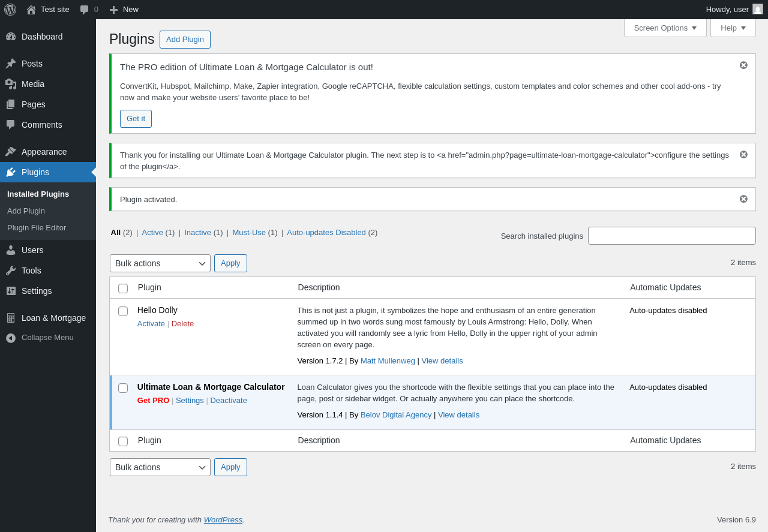Image resolution: width=768 pixels, height=532 pixels.
Task: Focus the Search installed plugins field
Action: tap(672, 236)
